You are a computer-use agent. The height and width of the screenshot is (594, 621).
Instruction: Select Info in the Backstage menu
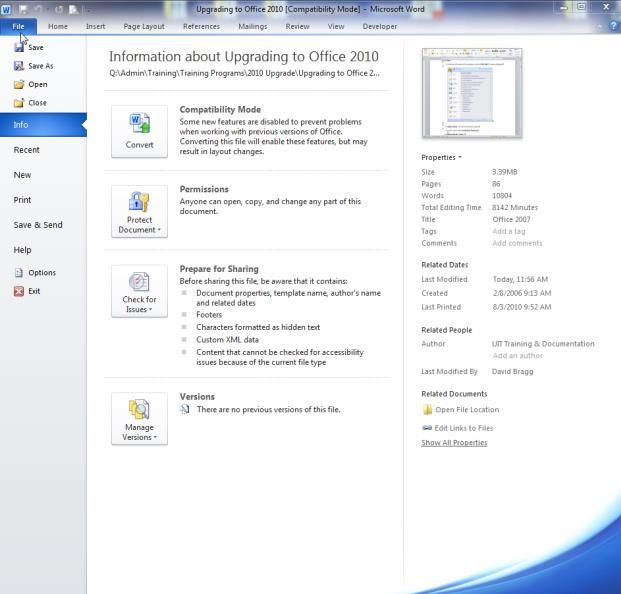point(43,125)
